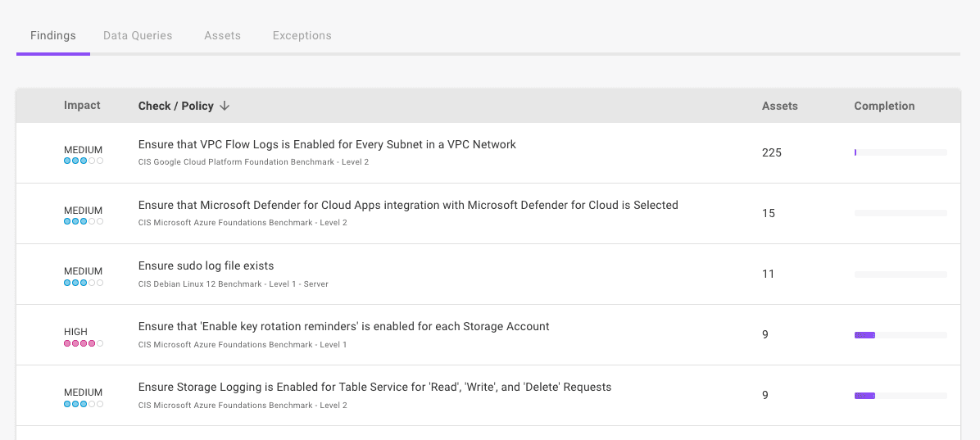
Task: Click impact dots for Microsoft Defender row
Action: coord(84,222)
